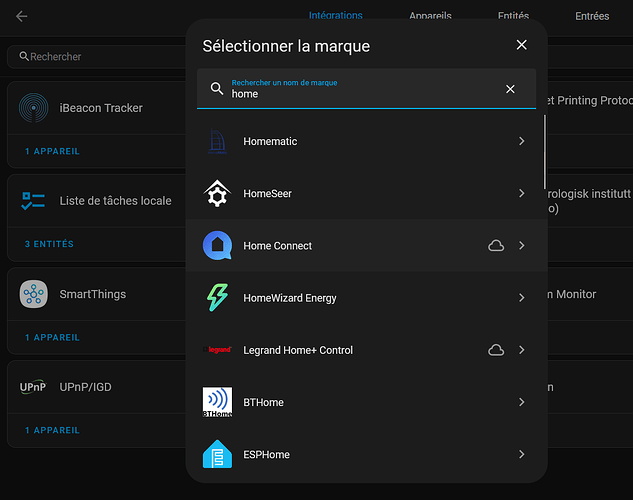Open Home Connect via its chevron

522,245
